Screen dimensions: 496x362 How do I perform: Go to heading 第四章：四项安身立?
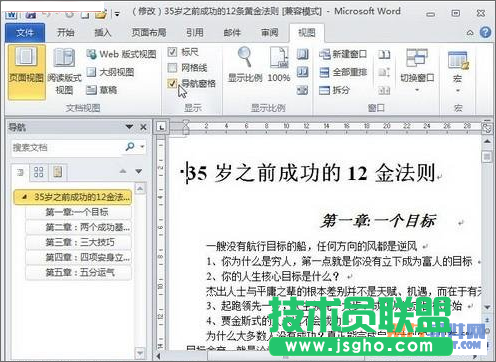click(x=79, y=257)
